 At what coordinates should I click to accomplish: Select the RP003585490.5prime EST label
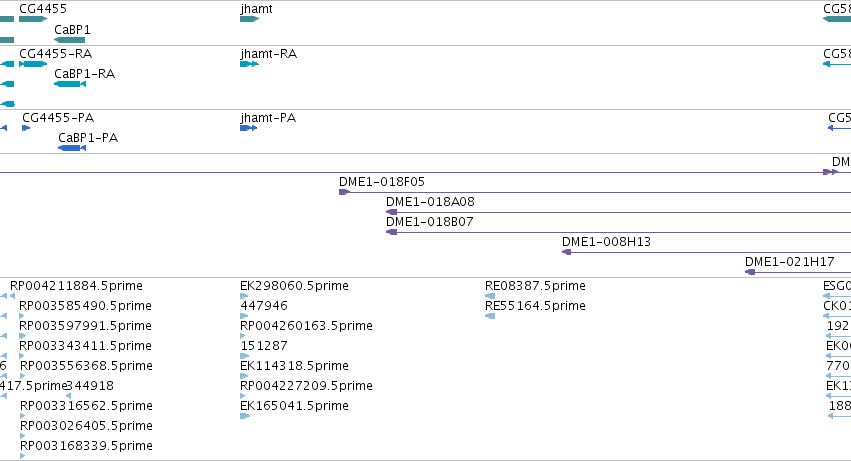(85, 306)
